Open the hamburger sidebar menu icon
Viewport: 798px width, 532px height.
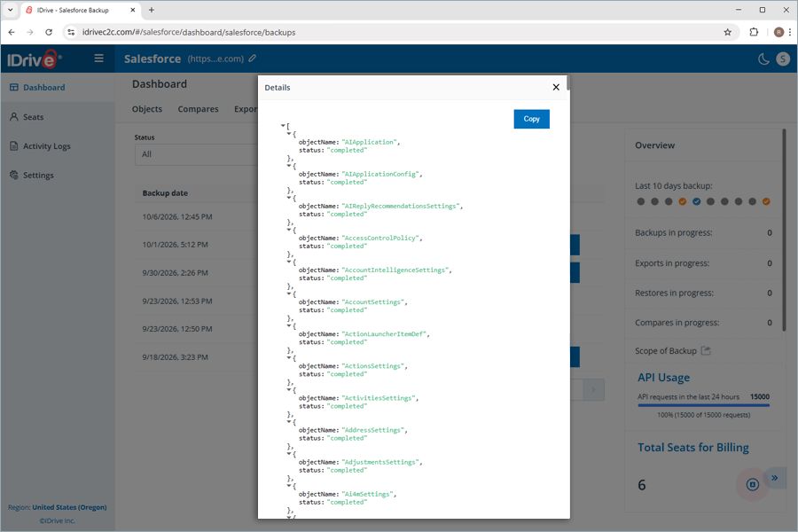(x=98, y=58)
